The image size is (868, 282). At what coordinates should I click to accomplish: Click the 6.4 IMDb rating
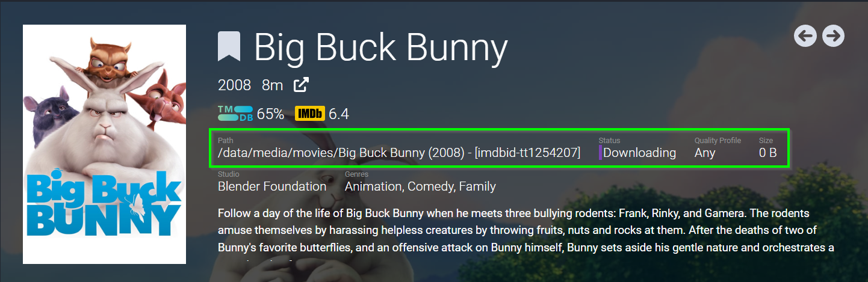tap(339, 114)
